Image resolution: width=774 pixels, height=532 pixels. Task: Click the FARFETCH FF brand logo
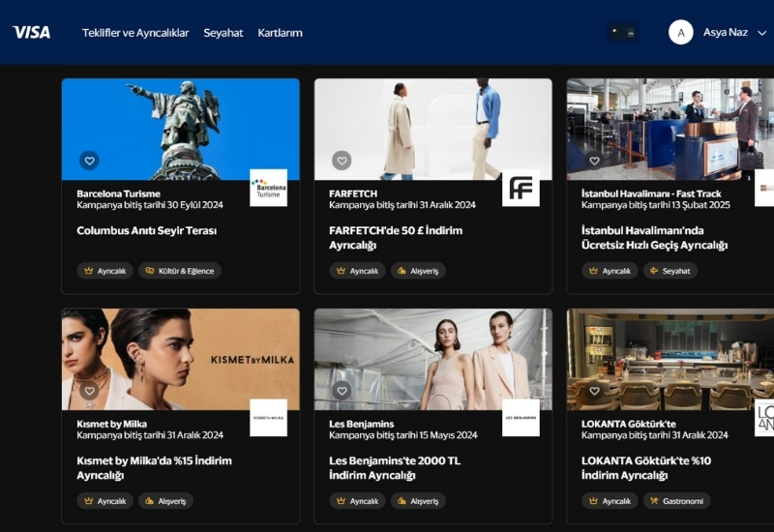(x=521, y=188)
